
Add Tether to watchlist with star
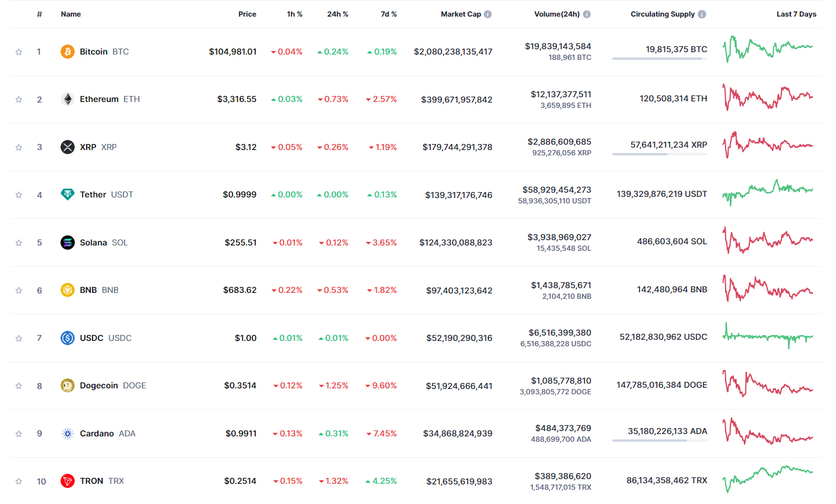[19, 194]
